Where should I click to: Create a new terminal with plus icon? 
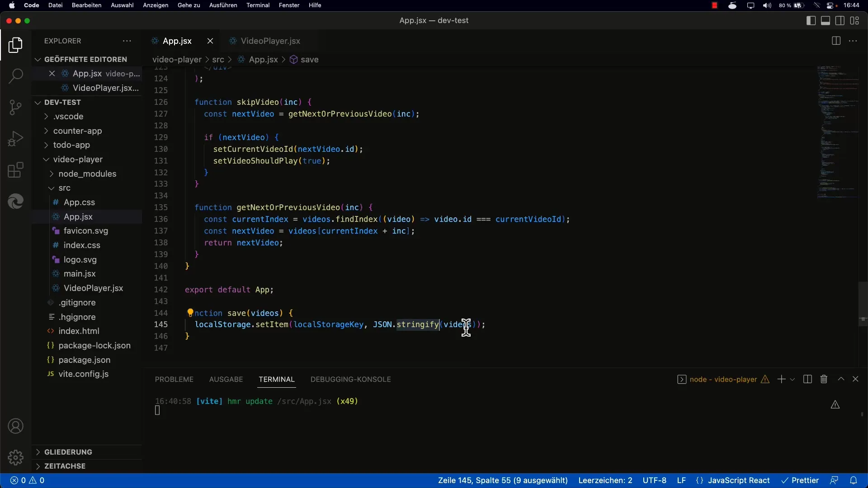(781, 379)
